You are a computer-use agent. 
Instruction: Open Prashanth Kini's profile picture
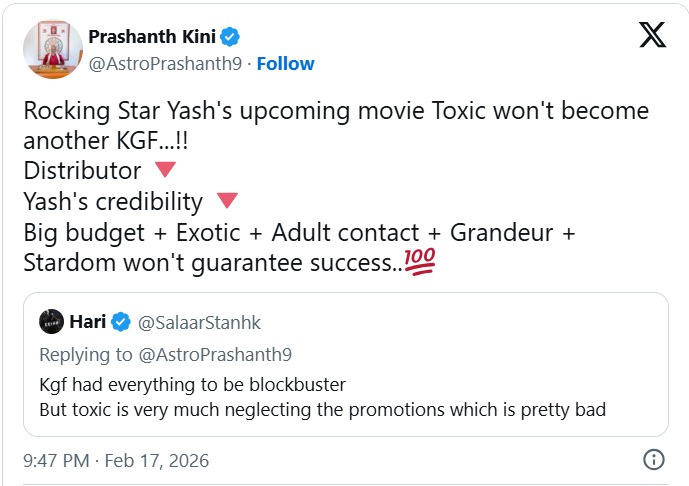51,48
